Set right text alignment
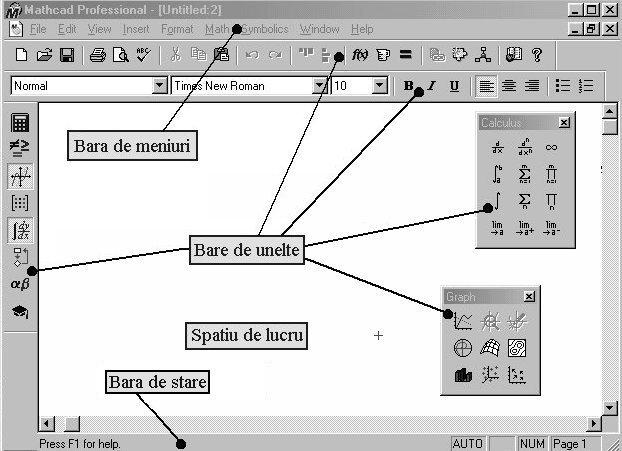Image resolution: width=622 pixels, height=451 pixels. point(532,86)
